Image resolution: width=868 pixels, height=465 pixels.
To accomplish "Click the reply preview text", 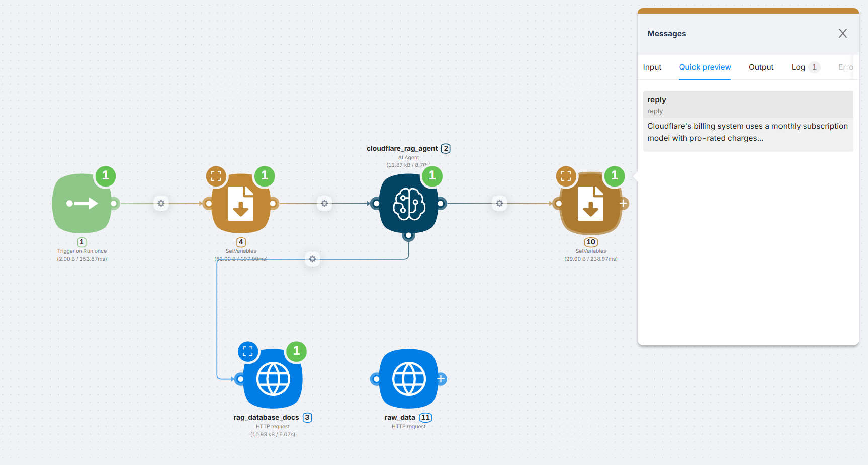I will pyautogui.click(x=747, y=132).
